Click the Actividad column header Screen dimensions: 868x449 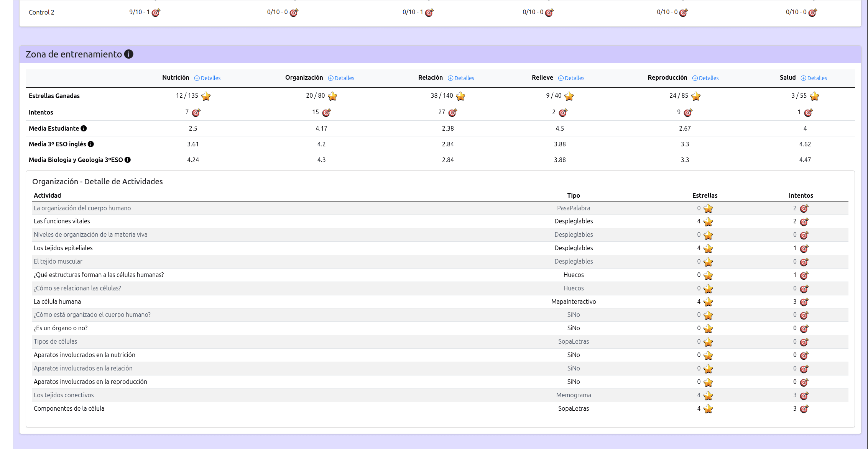(47, 195)
